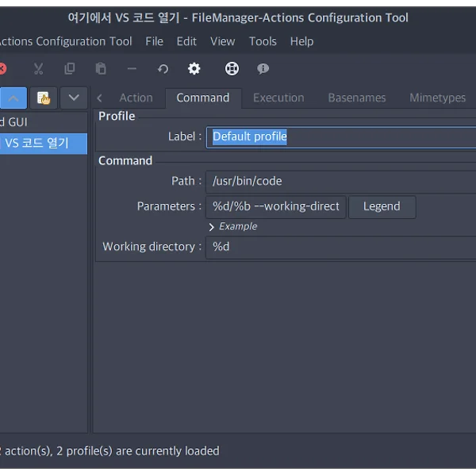Open the File menu

154,41
